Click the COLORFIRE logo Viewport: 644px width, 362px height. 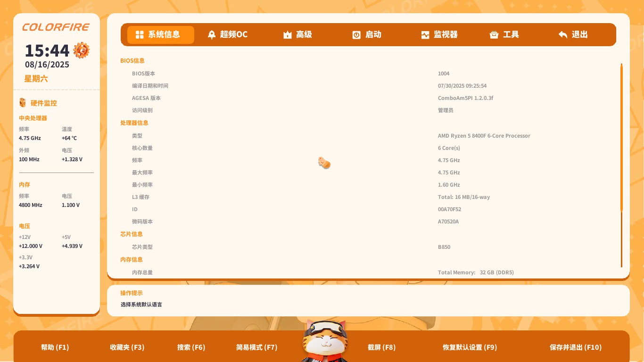pos(56,27)
